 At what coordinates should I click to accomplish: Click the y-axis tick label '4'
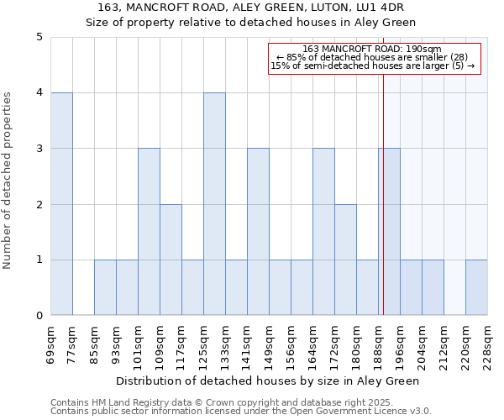[39, 92]
